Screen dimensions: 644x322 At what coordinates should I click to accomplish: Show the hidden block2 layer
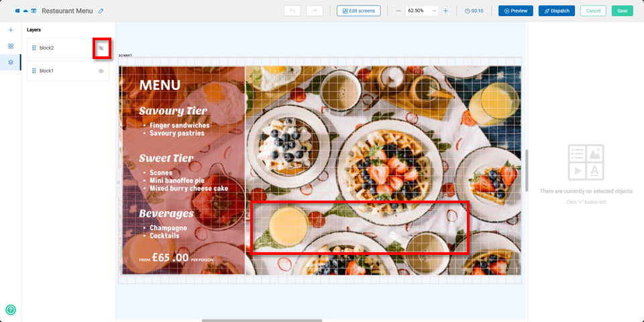point(101,48)
